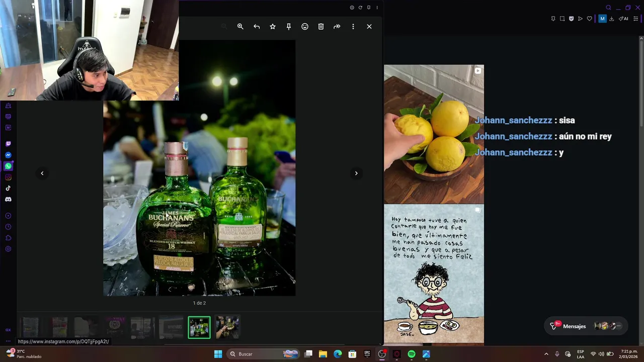Open the panel's top three-dot menu
644x362 pixels.
click(x=377, y=8)
